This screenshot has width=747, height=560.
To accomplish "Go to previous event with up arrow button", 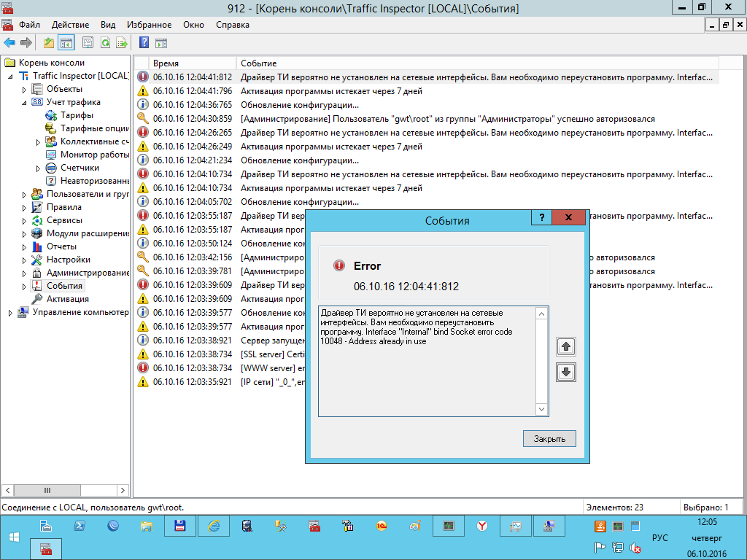I will click(x=566, y=346).
